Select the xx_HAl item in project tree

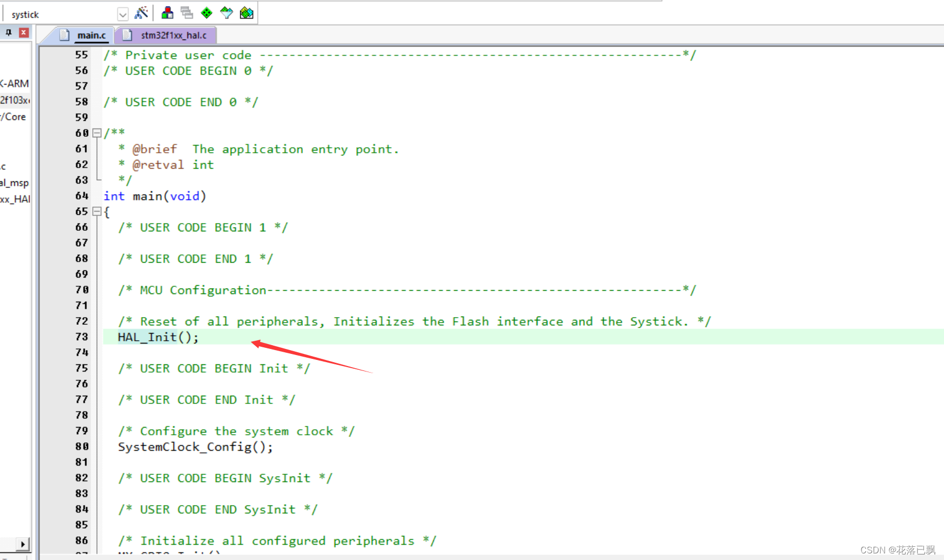(x=15, y=199)
